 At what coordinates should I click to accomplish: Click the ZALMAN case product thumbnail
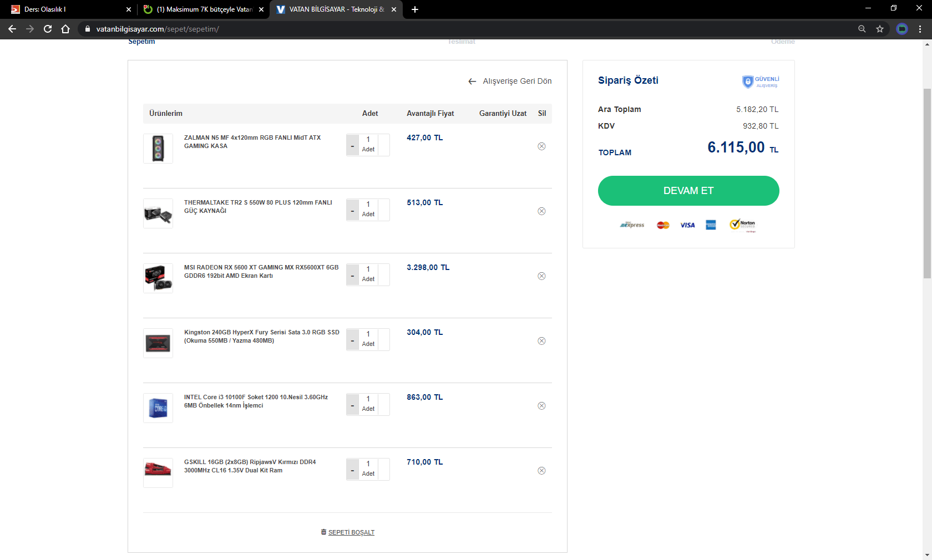158,149
